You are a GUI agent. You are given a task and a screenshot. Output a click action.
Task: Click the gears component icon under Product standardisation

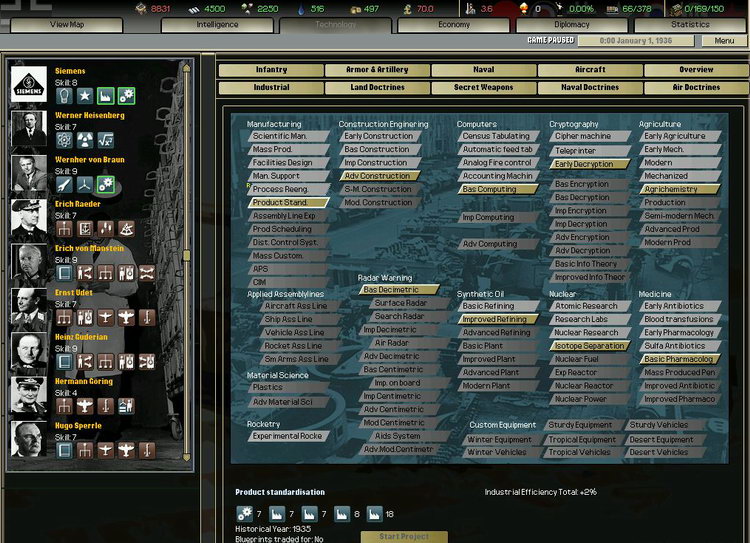coord(244,514)
